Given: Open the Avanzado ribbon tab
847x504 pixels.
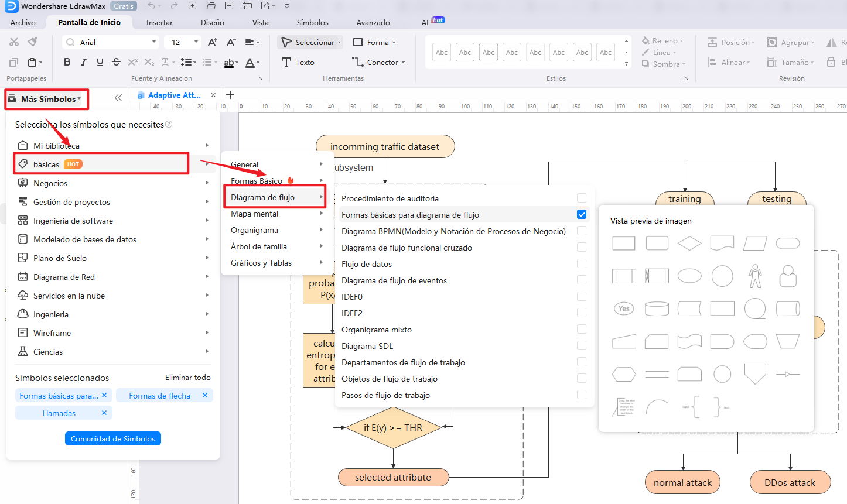Looking at the screenshot, I should click(x=373, y=22).
